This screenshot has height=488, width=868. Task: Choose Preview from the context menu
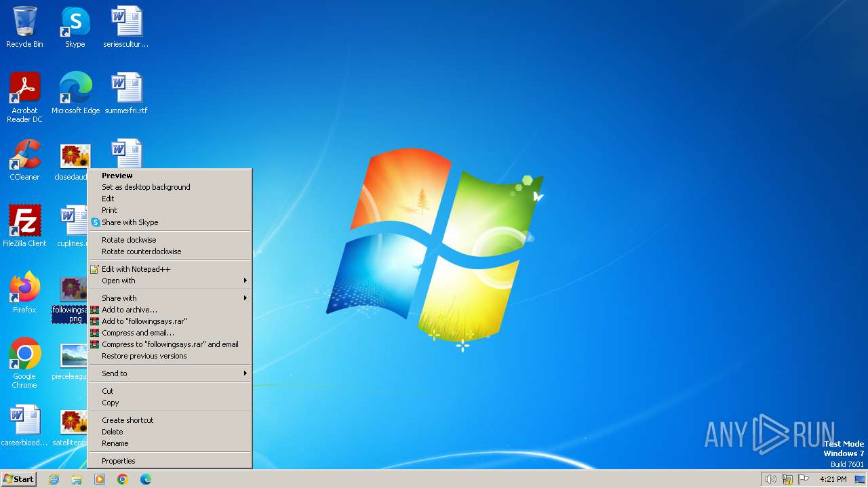tap(170, 176)
